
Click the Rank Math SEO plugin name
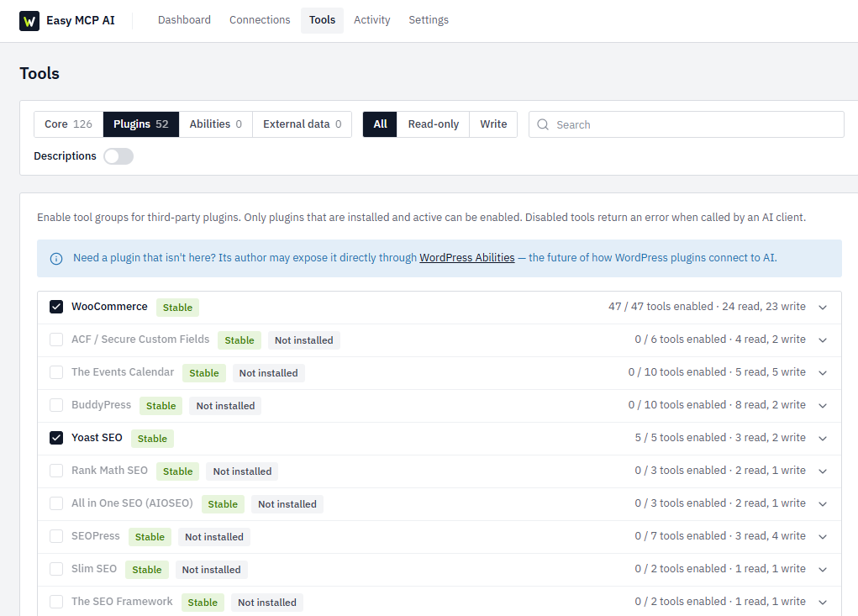(109, 471)
